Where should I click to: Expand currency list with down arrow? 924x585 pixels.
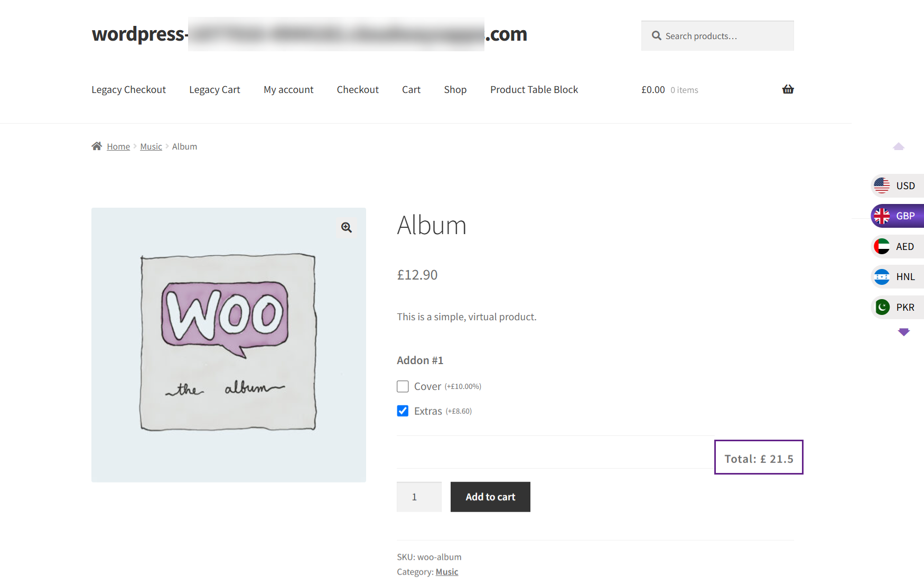tap(904, 332)
